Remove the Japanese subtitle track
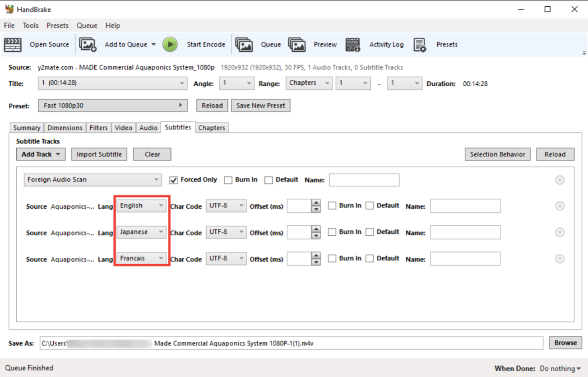Screen dimensions: 588x377 pos(560,232)
